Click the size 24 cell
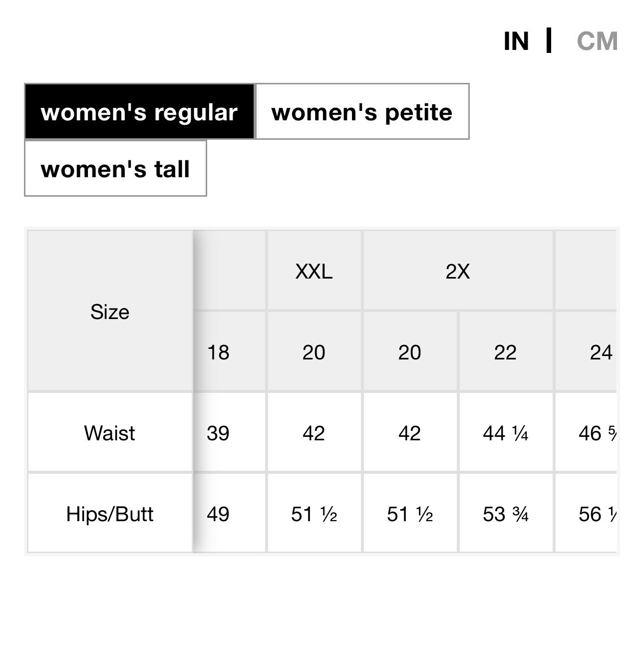 click(x=599, y=352)
